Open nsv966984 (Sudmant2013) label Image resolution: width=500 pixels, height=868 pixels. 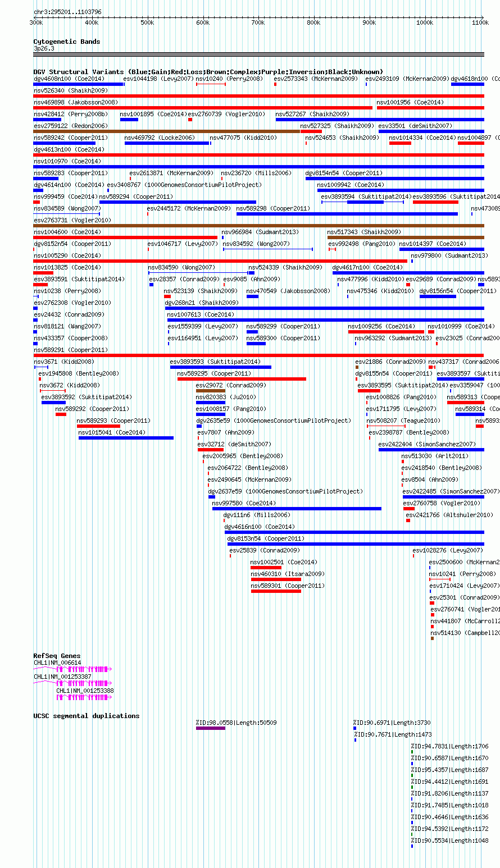[x=260, y=232]
